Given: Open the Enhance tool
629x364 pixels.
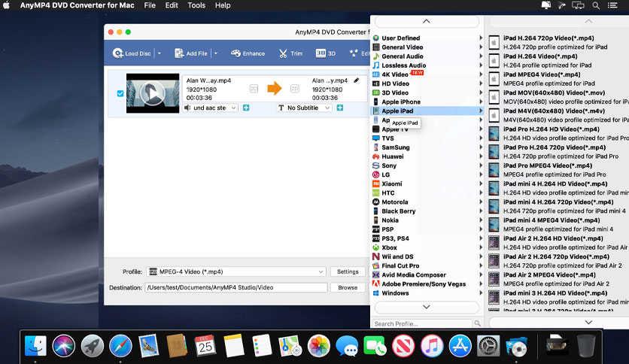Looking at the screenshot, I should pos(248,53).
